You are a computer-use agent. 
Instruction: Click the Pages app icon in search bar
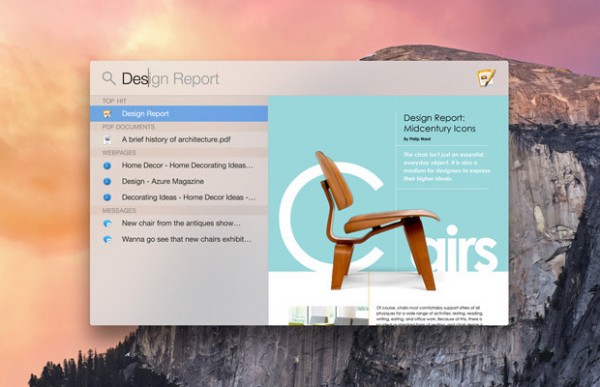click(x=486, y=78)
